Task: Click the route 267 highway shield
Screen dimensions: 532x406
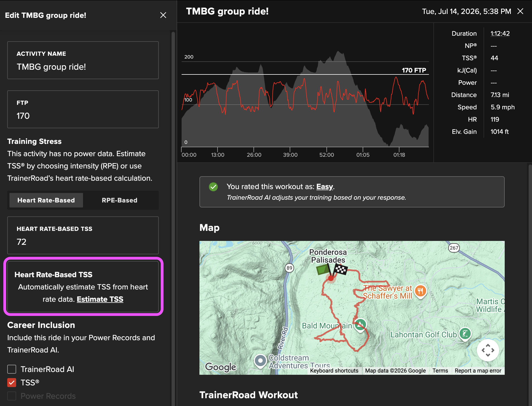Action: point(454,248)
